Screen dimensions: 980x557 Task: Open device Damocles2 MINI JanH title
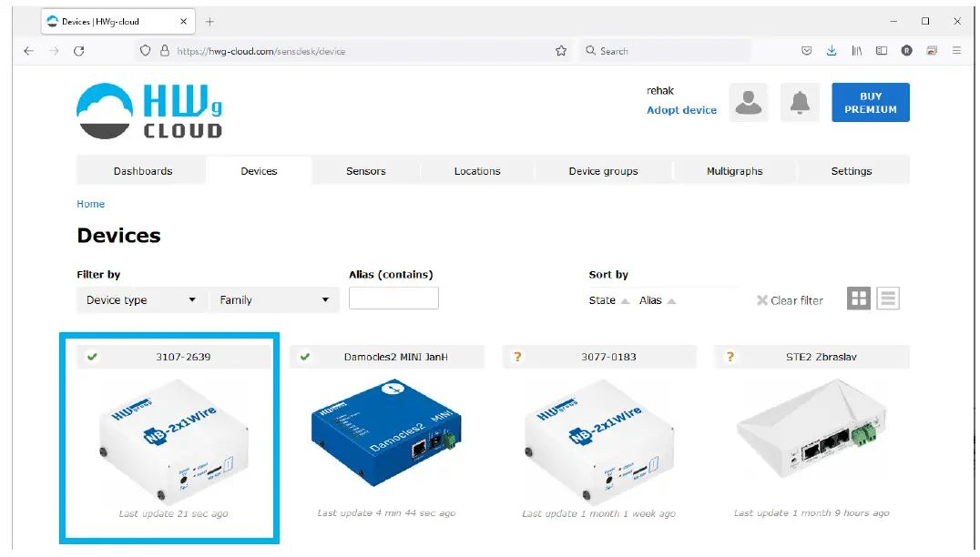[395, 357]
